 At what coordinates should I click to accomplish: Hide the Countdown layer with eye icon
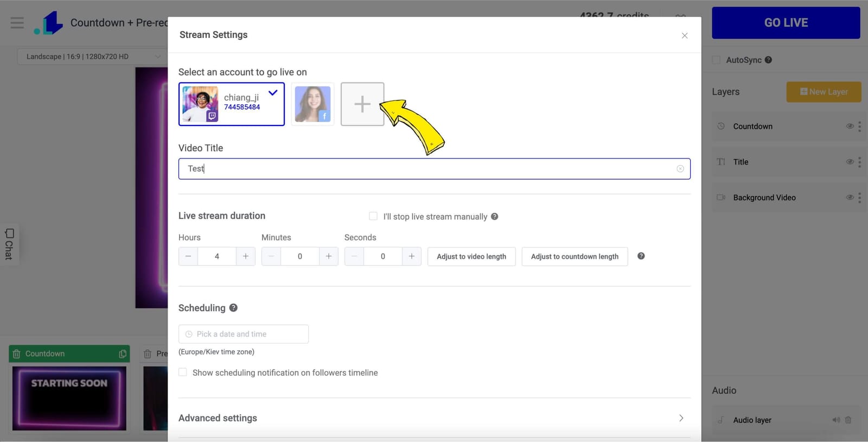pyautogui.click(x=850, y=127)
